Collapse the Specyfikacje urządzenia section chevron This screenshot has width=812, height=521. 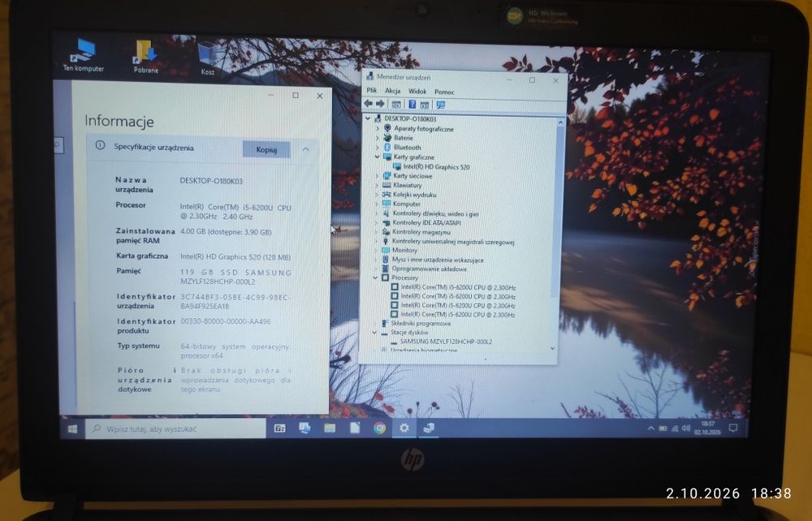coord(305,149)
